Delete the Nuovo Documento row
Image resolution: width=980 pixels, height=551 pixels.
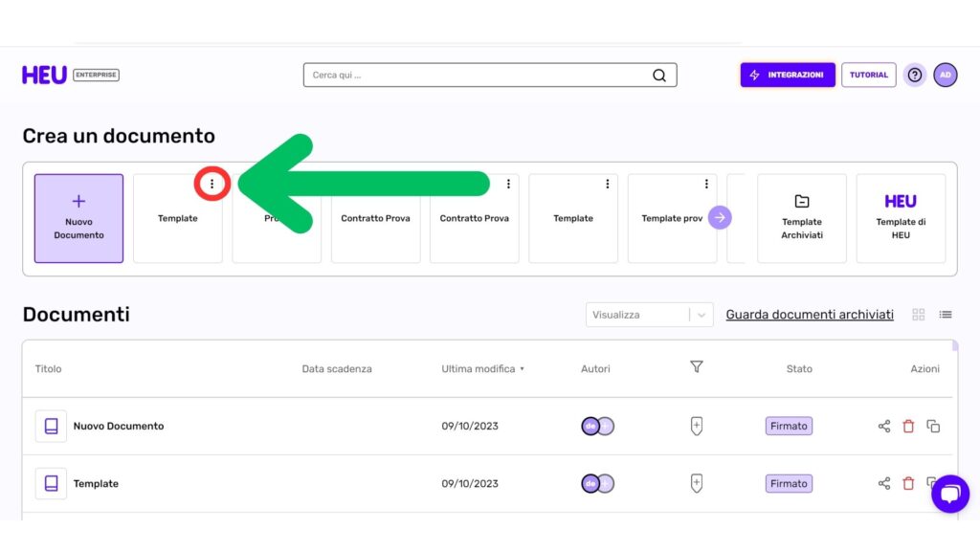click(x=908, y=426)
